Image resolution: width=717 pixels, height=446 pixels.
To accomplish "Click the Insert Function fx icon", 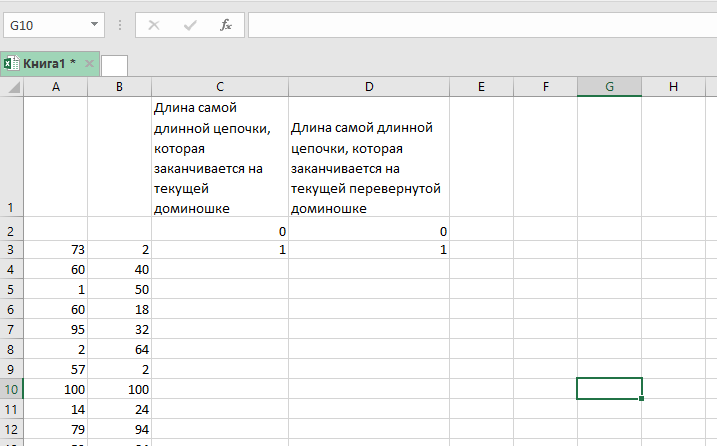I will pos(226,25).
